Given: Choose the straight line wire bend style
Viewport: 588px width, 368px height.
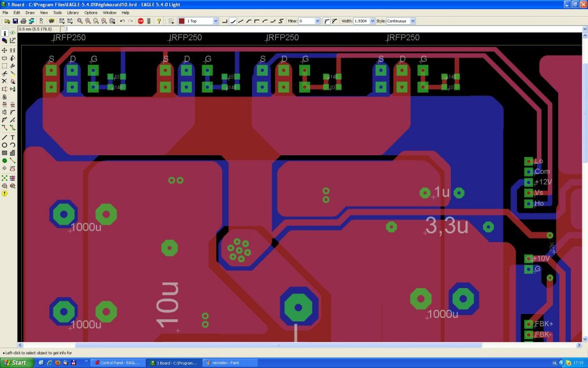Looking at the screenshot, I should click(241, 21).
